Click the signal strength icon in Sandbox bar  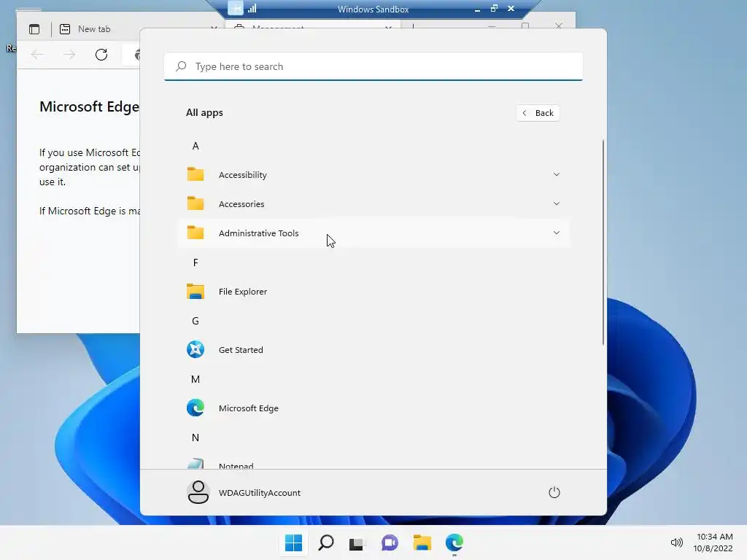click(x=252, y=9)
